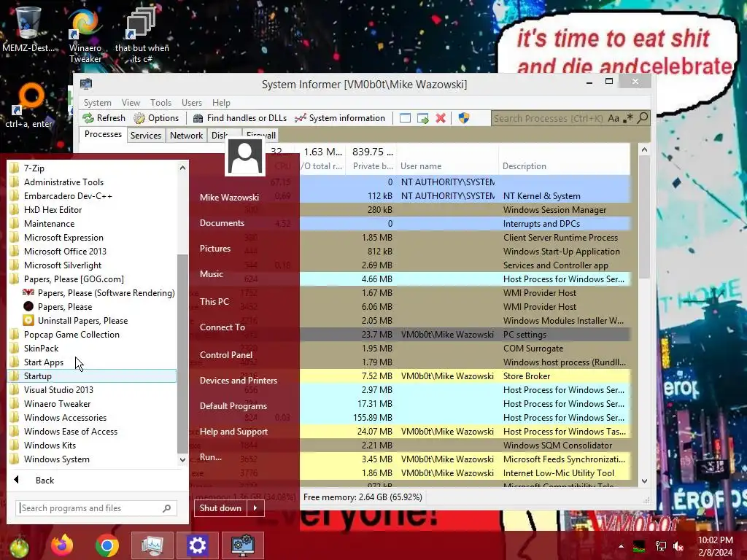Screen dimensions: 747x560
Task: Focus the Search Processes field
Action: 548,118
